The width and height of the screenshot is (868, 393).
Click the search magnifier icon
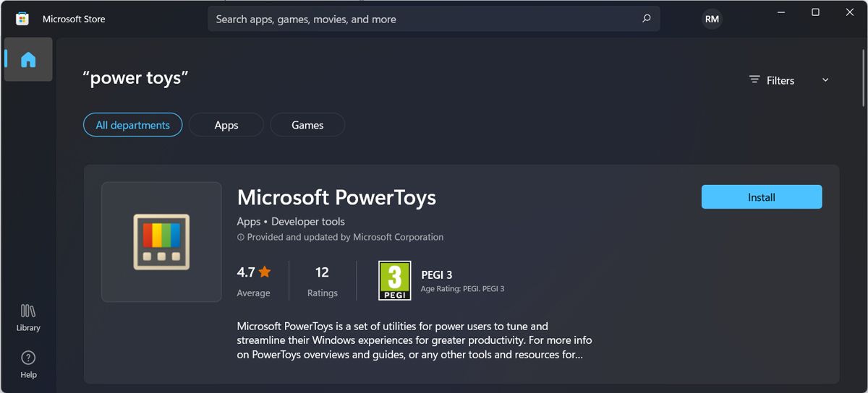(x=647, y=19)
